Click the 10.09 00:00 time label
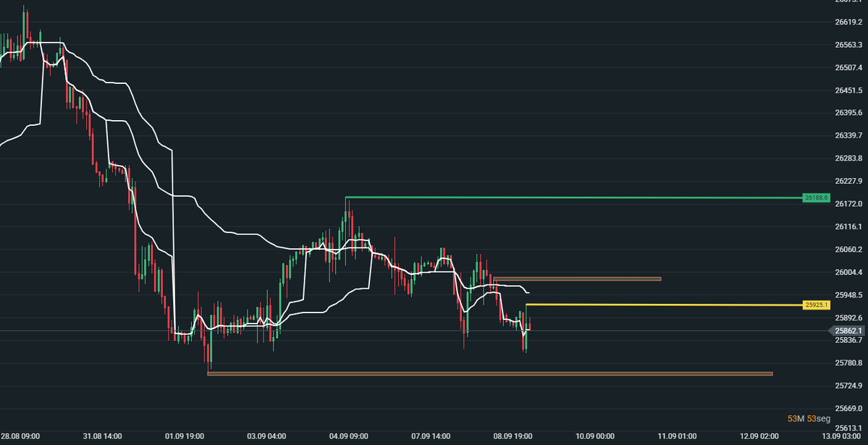868x445 pixels. (595, 436)
